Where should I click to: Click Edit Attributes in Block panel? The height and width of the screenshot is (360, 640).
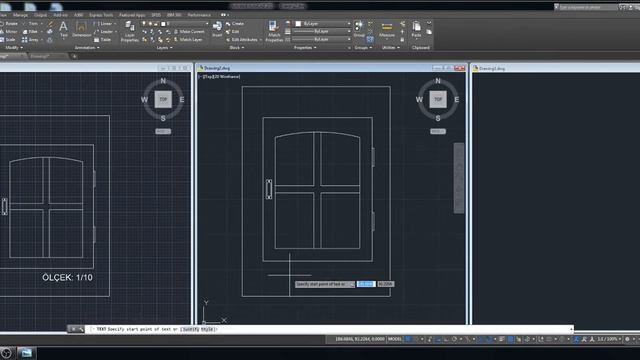pyautogui.click(x=244, y=40)
